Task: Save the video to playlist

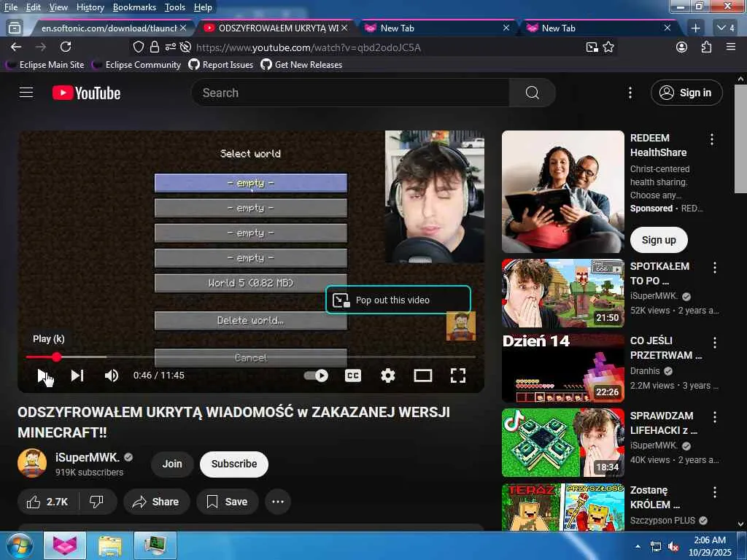Action: click(228, 502)
